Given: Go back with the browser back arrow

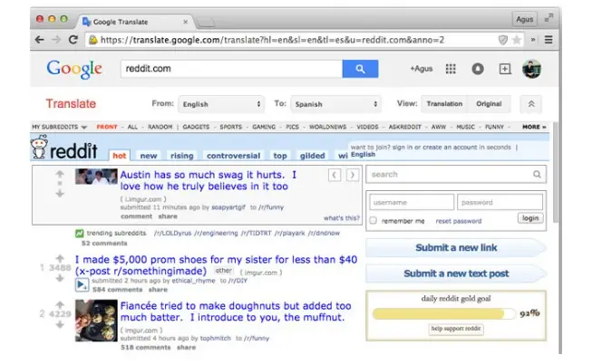Looking at the screenshot, I should coord(39,40).
